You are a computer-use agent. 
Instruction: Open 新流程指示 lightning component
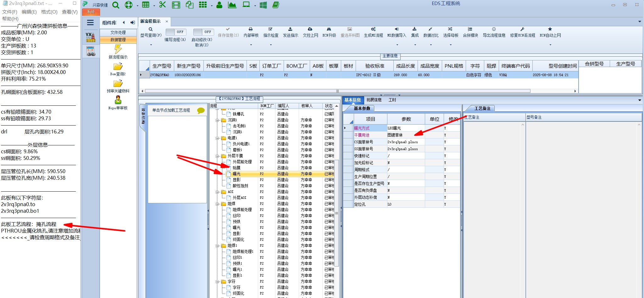click(x=118, y=52)
